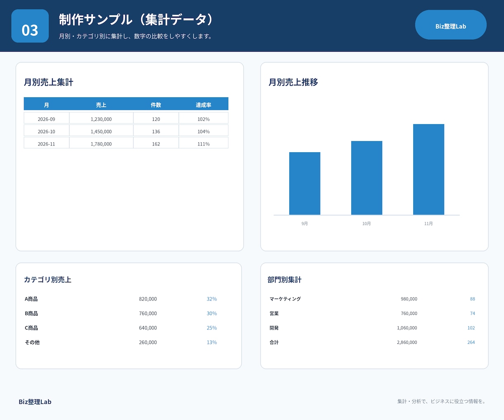Click the 9月 bar in chart
This screenshot has height=420, width=504.
304,184
